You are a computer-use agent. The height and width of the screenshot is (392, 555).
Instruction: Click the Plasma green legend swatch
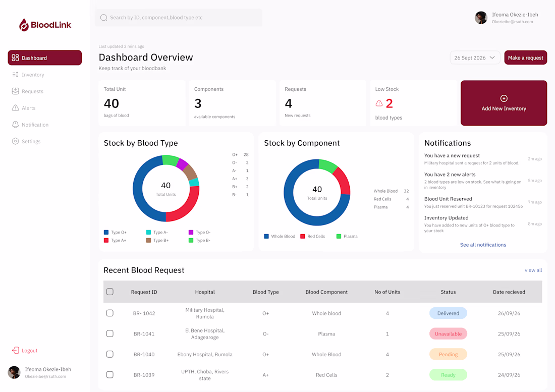pos(339,236)
